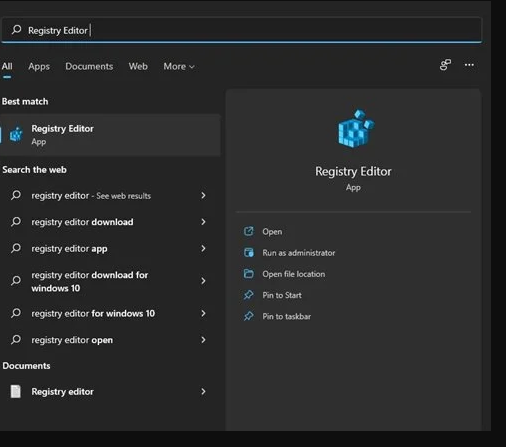This screenshot has width=506, height=447.
Task: Switch to the Apps tab
Action: point(39,66)
